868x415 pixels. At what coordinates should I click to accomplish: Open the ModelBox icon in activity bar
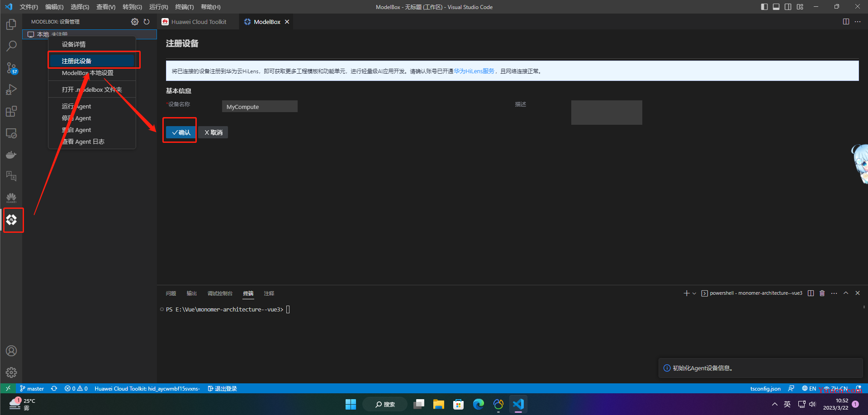11,220
